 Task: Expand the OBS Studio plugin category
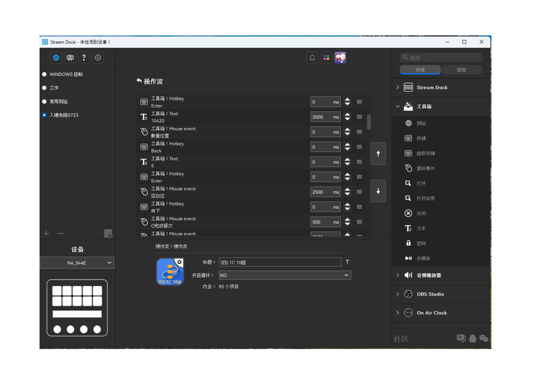tap(398, 294)
